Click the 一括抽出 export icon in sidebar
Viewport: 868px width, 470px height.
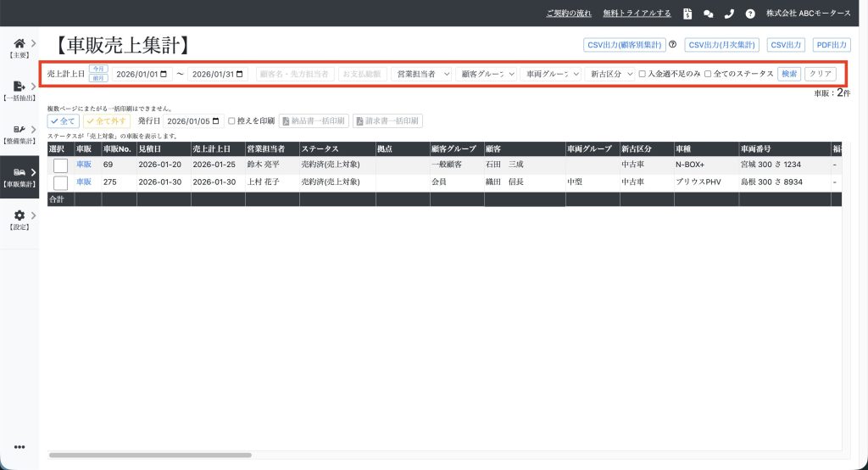19,86
